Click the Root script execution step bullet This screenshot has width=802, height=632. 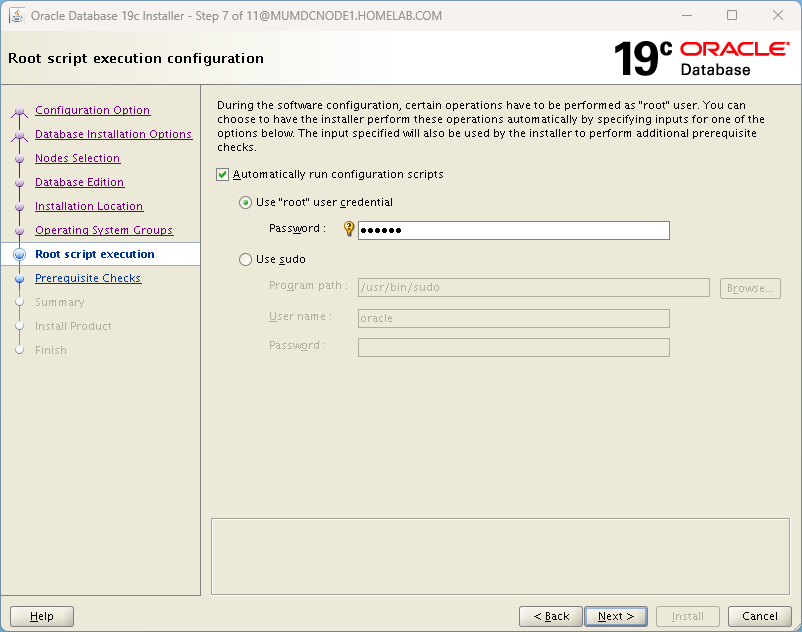(19, 255)
